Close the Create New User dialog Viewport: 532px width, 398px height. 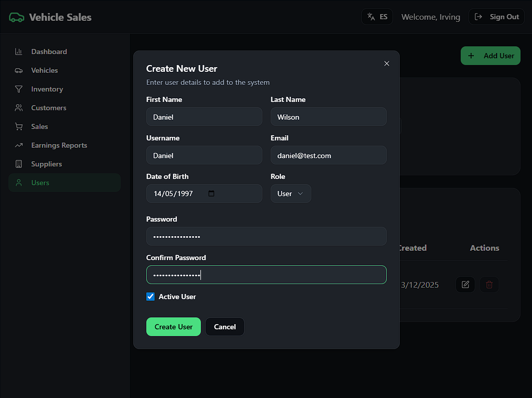387,64
